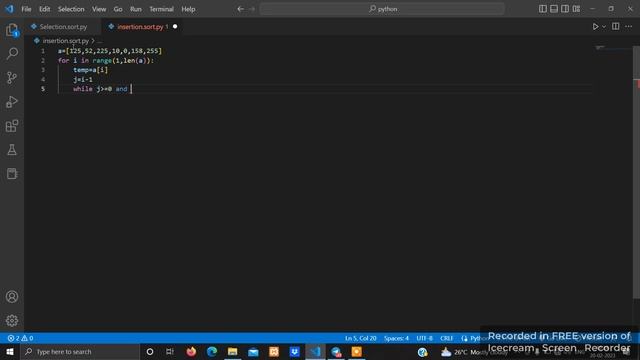Open the bottom activity bar panel icon
Image resolution: width=640 pixels, height=360 pixels.
click(12, 173)
